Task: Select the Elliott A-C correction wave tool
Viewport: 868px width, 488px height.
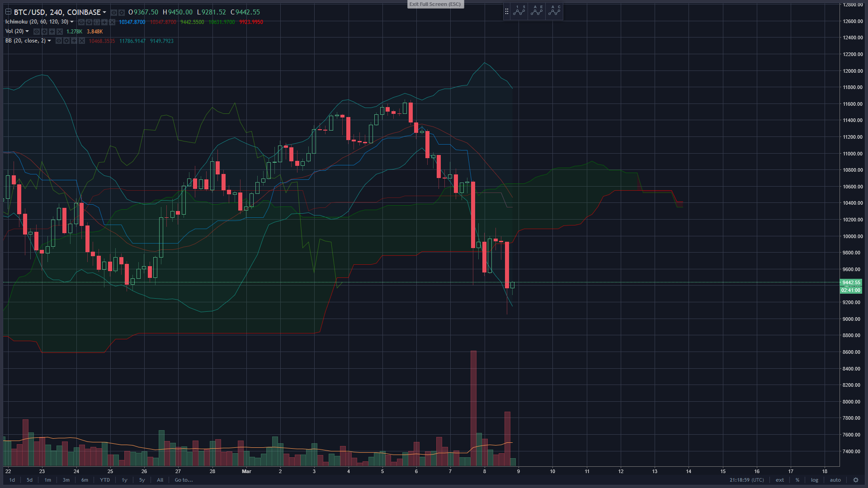Action: (554, 11)
